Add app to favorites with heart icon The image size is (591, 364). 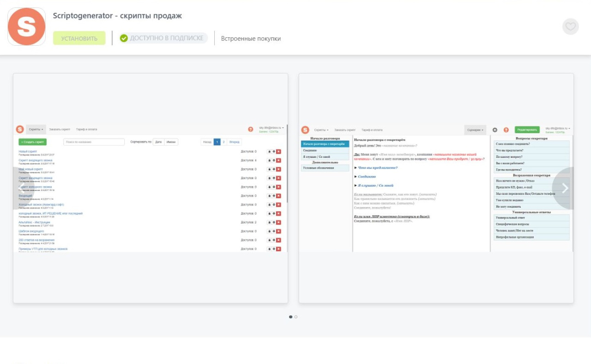571,27
